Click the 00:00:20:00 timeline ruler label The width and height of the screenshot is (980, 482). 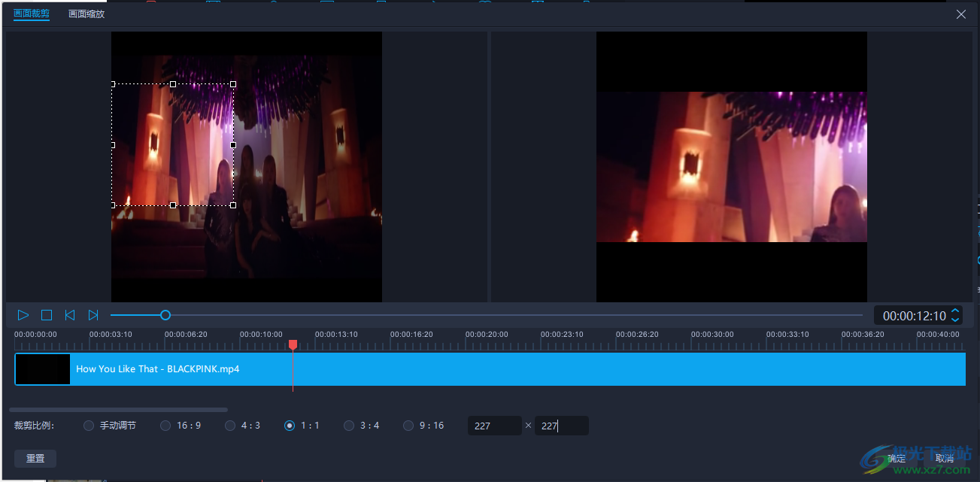(487, 334)
